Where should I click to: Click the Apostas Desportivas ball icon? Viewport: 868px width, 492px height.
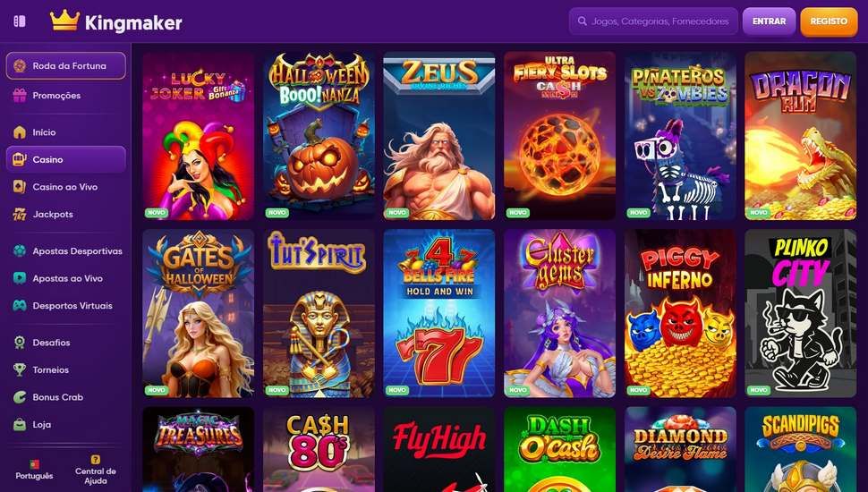[20, 250]
